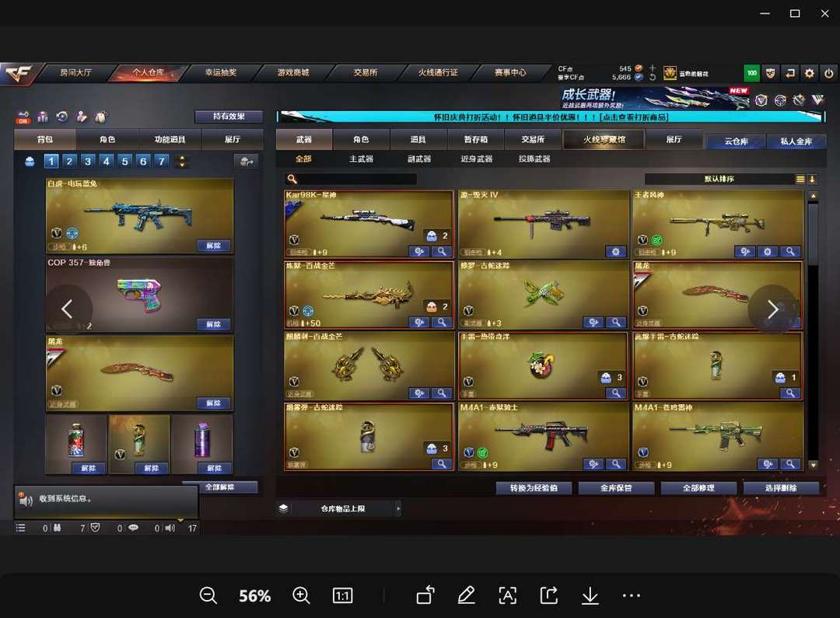Expand the 仓库物品上限 arrow
The height and width of the screenshot is (618, 840).
(x=398, y=508)
